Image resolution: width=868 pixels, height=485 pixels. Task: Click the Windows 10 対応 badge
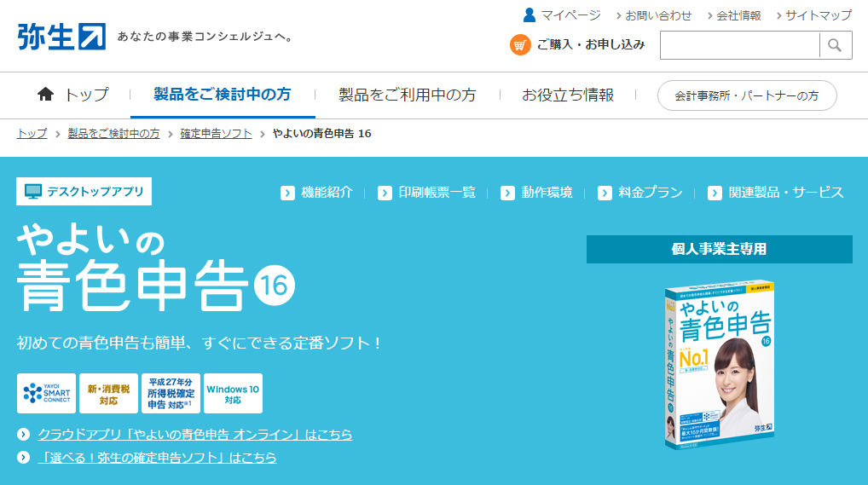pyautogui.click(x=233, y=393)
